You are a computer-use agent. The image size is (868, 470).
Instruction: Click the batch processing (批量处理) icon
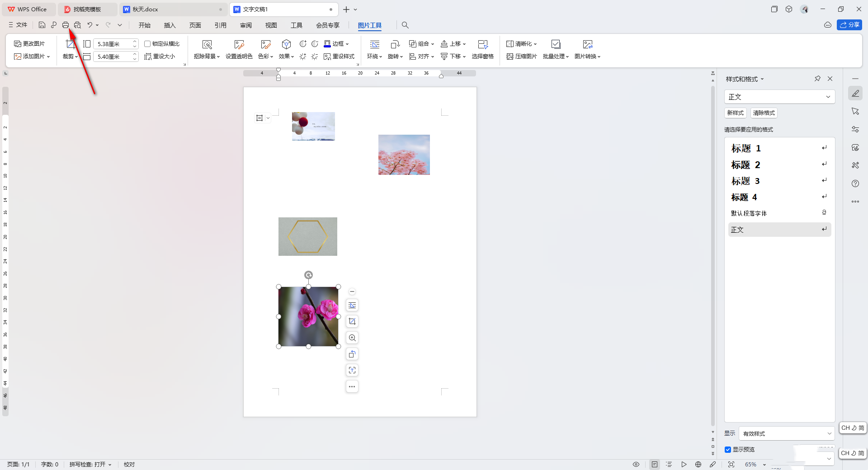pos(556,44)
